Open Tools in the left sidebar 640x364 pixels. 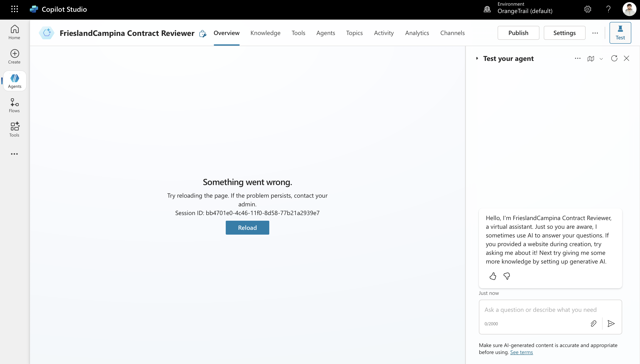[15, 130]
